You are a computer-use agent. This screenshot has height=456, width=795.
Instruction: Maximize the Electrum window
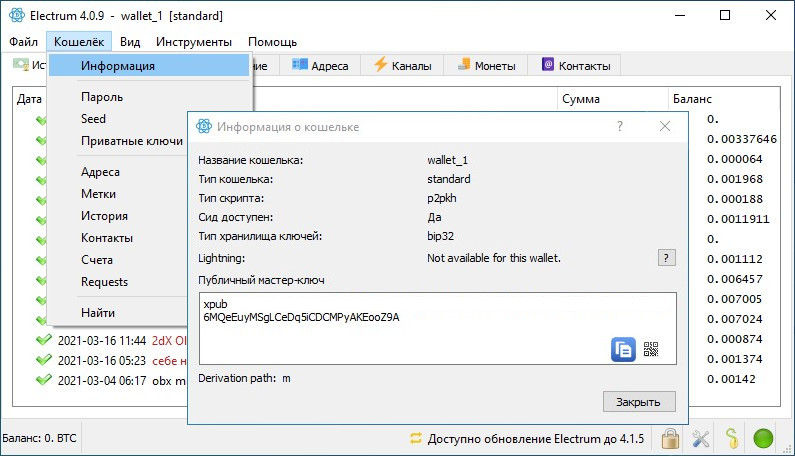coord(725,15)
